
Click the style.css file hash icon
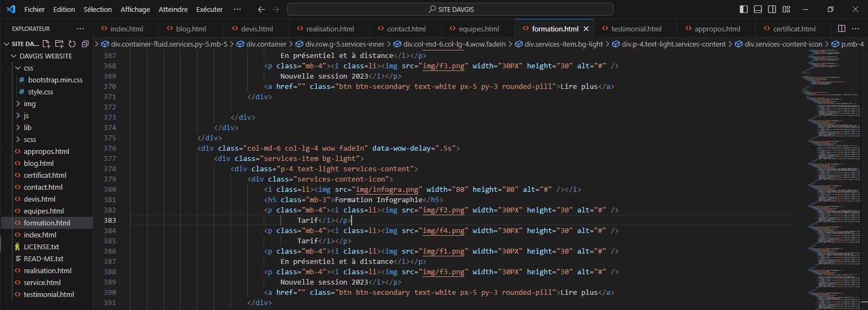pyautogui.click(x=22, y=92)
